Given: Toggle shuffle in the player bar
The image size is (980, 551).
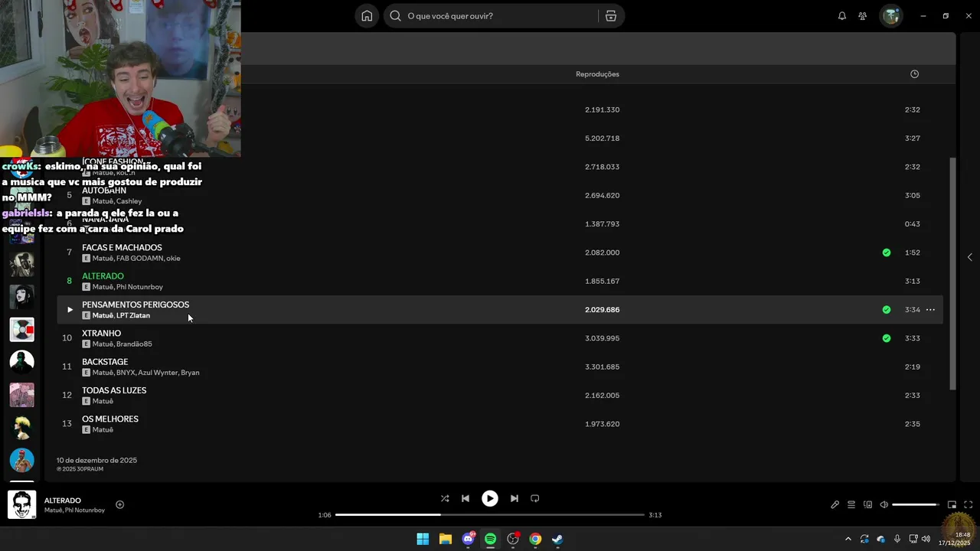Looking at the screenshot, I should [445, 498].
